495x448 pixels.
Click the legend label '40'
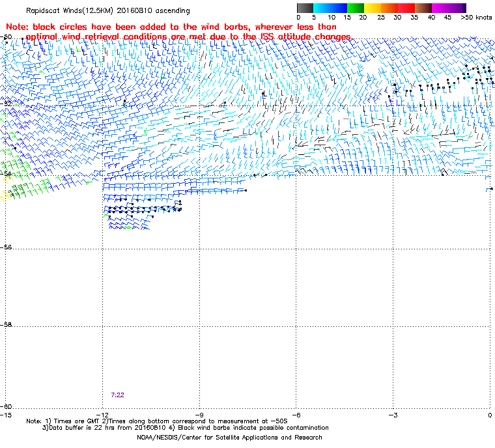pos(432,18)
